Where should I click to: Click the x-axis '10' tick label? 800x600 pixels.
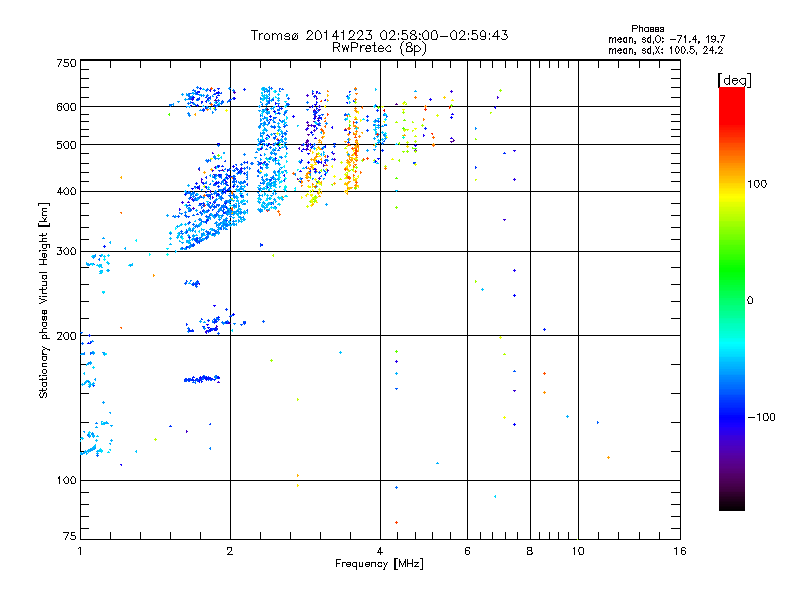pos(578,551)
